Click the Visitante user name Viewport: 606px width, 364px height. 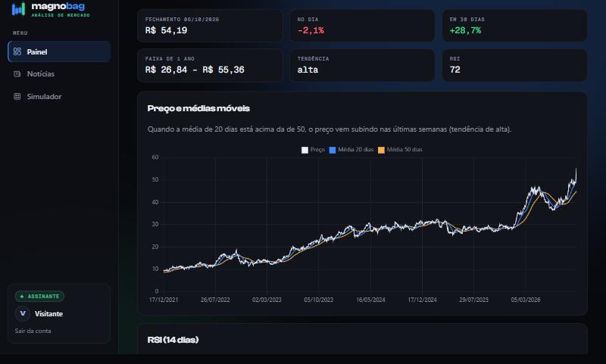tap(48, 314)
